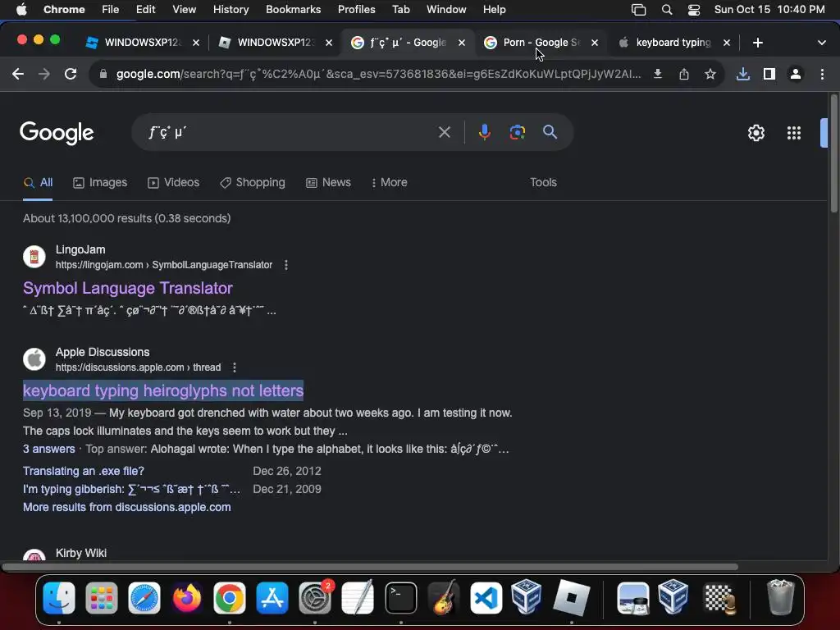Toggle Chrome side panel

769,74
